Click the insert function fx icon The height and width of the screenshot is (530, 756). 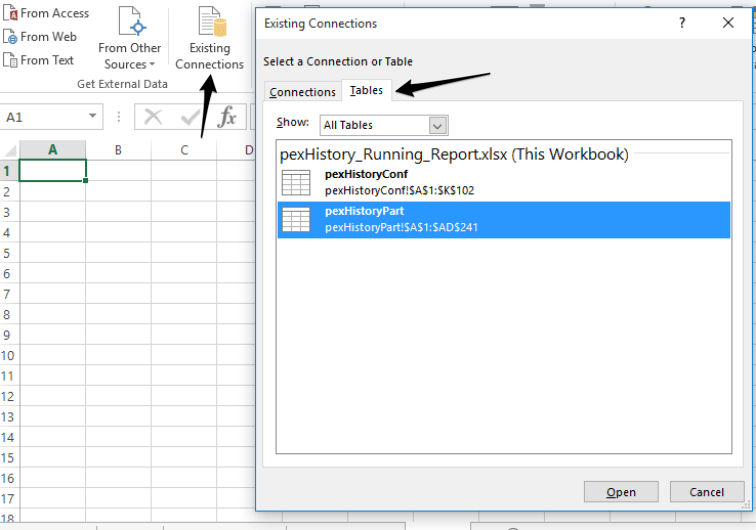227,117
